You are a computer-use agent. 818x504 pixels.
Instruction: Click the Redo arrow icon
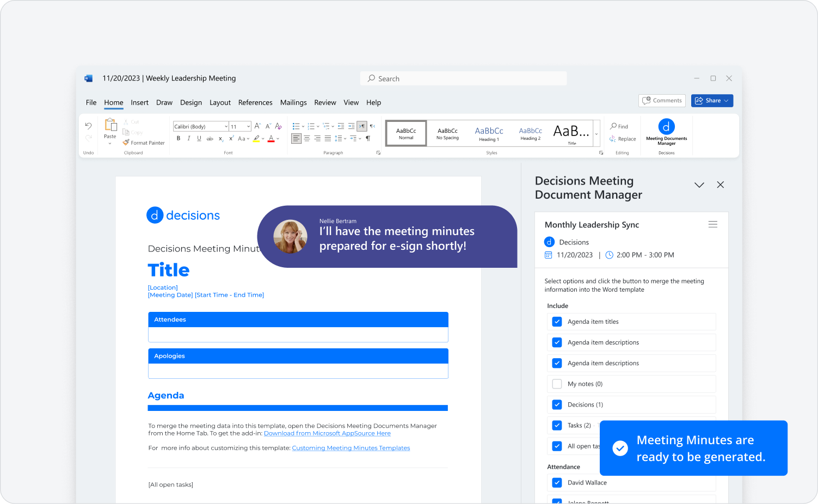coord(88,138)
